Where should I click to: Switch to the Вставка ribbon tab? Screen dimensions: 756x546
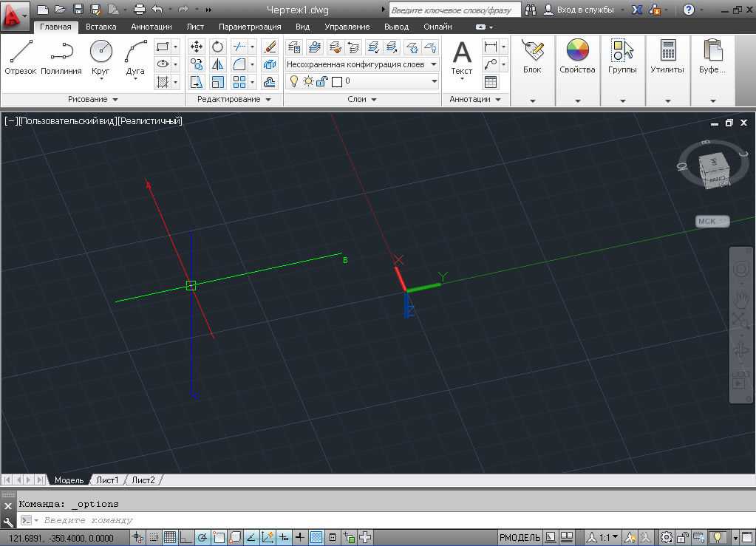click(x=101, y=27)
